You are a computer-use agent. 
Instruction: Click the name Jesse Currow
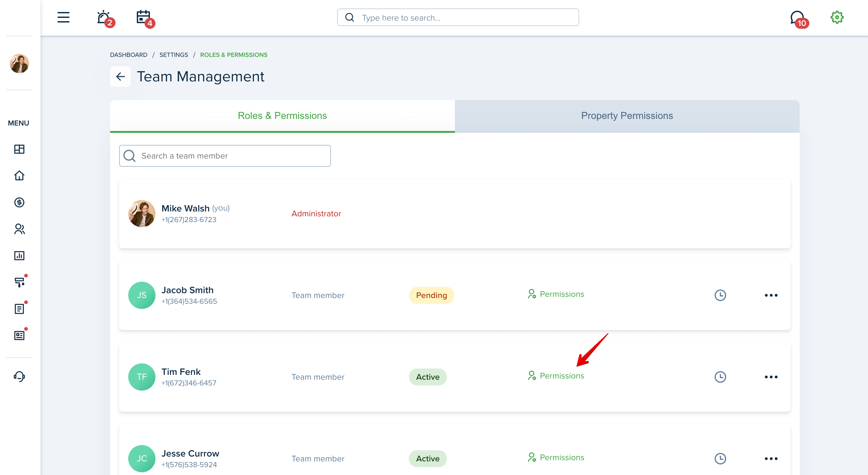(190, 454)
